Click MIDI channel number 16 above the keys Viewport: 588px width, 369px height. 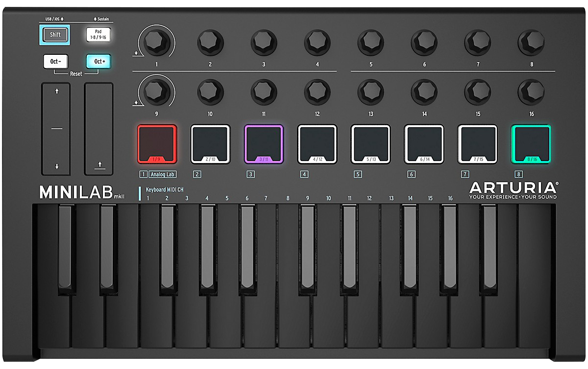(450, 198)
